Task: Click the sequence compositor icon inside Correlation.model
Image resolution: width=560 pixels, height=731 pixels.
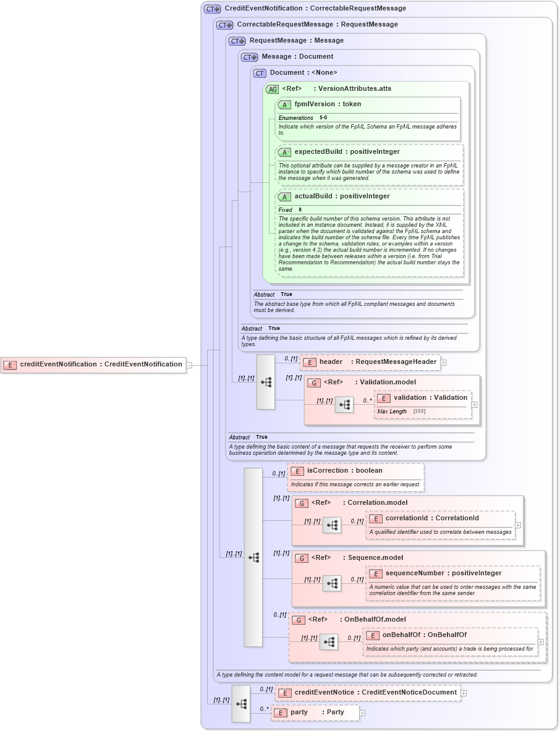Action: tap(332, 525)
